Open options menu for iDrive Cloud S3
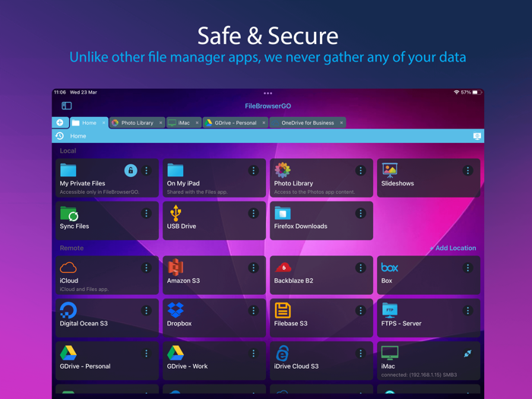532x399 pixels. (361, 353)
